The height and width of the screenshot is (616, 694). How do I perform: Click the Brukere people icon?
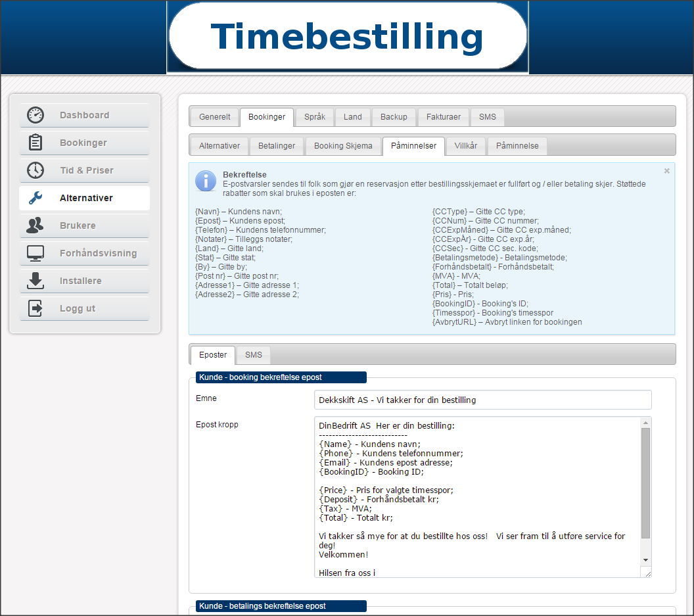[x=35, y=225]
